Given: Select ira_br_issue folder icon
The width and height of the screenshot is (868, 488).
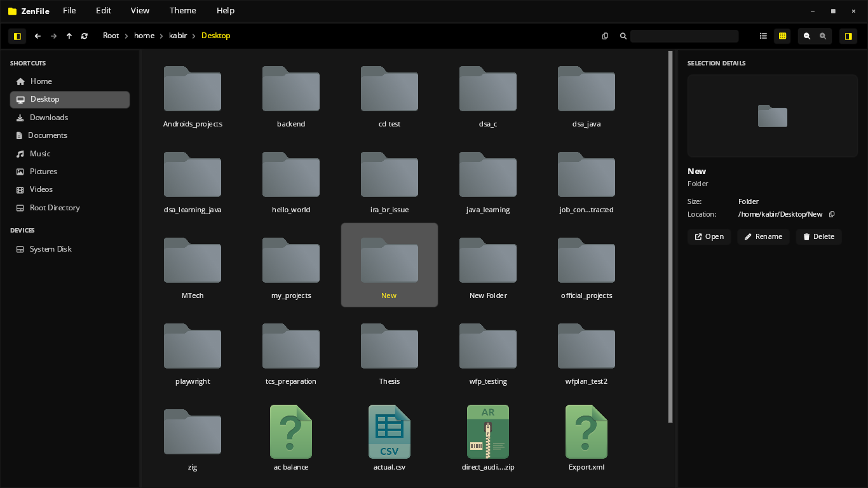Looking at the screenshot, I should [x=390, y=175].
